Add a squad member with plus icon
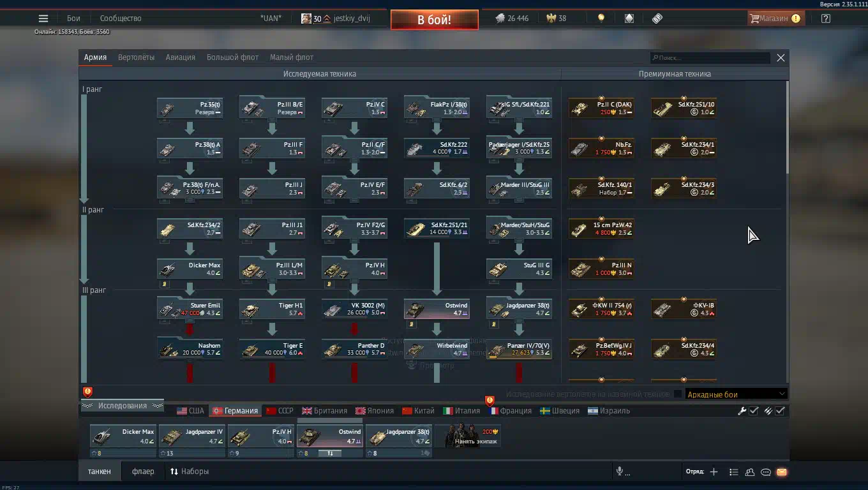 pos(714,472)
